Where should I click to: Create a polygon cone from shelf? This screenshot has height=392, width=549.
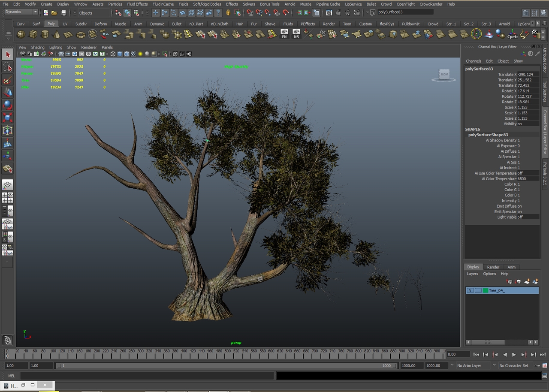coord(57,34)
